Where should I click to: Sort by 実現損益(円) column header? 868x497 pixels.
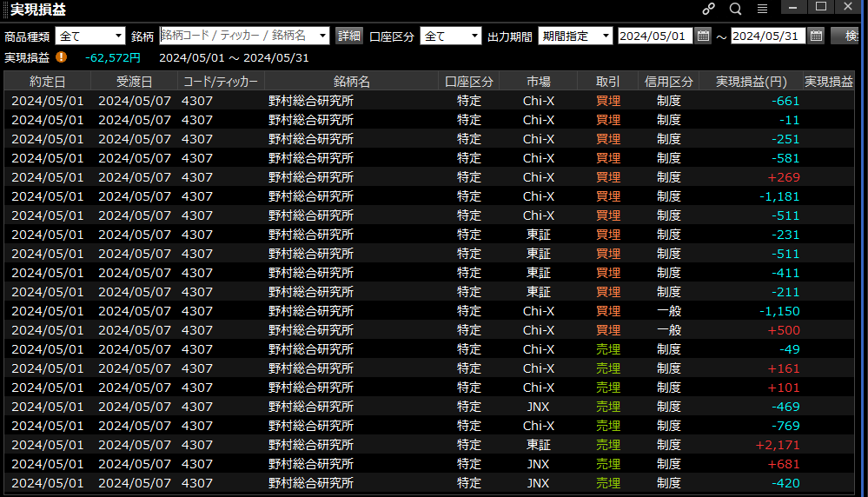(x=752, y=82)
